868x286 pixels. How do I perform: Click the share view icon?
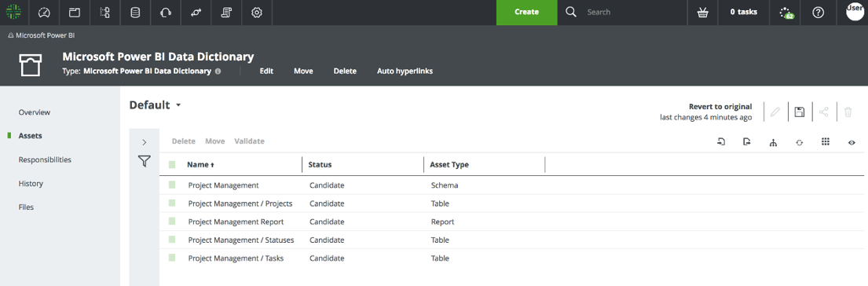(824, 112)
